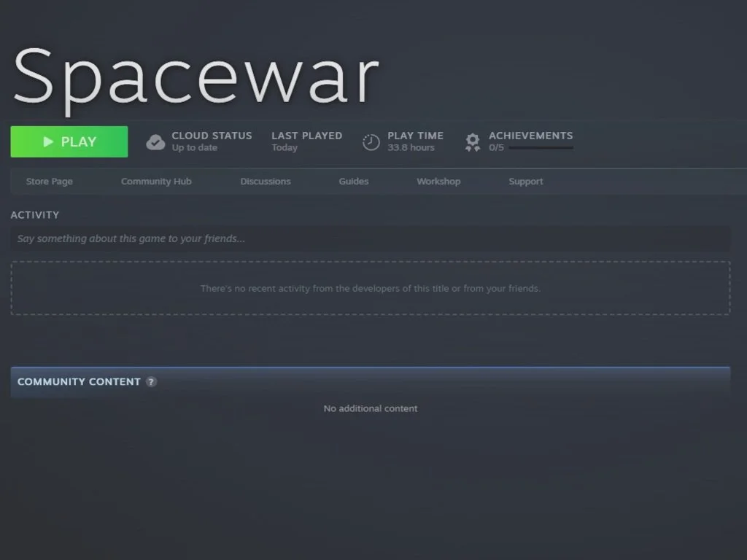Open the Support tab
Viewport: 747px width, 560px height.
tap(525, 182)
